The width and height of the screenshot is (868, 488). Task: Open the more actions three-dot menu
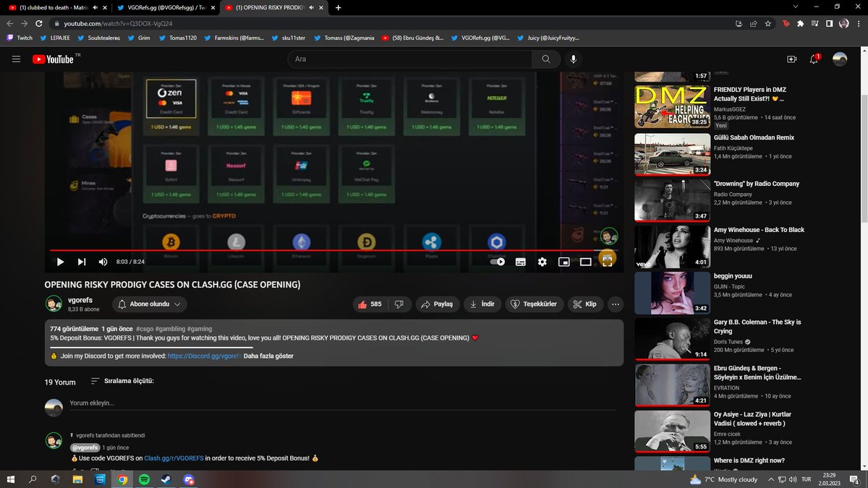[x=616, y=304]
